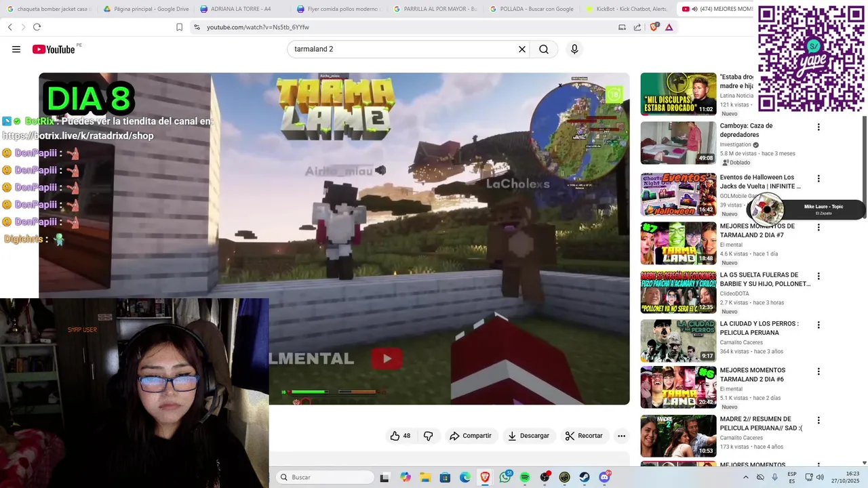Image resolution: width=868 pixels, height=488 pixels.
Task: Open options menu for 'Eventos de Halloween Los Jacks'
Action: [818, 178]
